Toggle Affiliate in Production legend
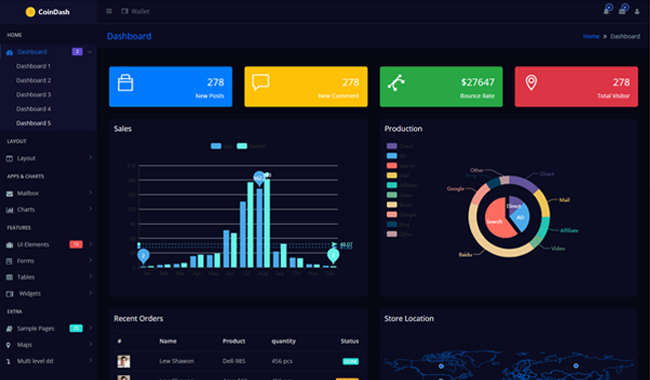This screenshot has width=650, height=380. point(402,185)
